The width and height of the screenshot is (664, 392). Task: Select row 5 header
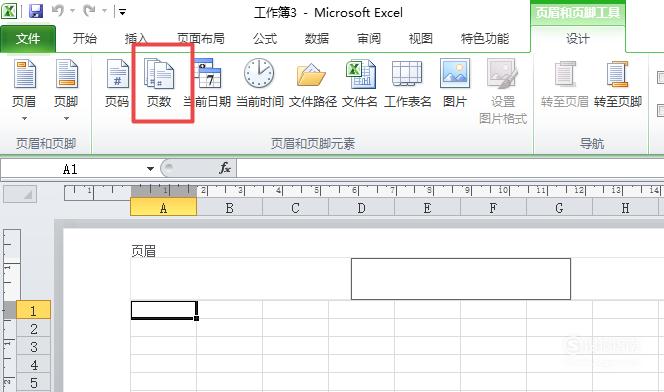pos(33,383)
